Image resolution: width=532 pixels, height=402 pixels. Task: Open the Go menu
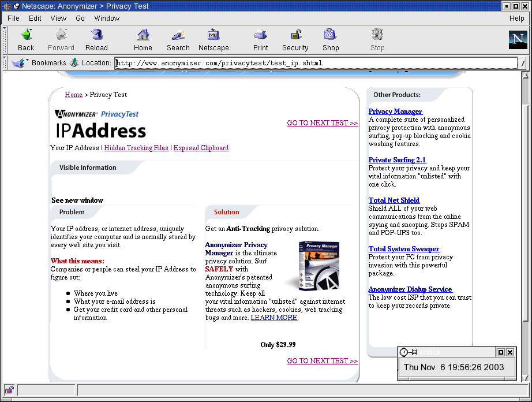pos(80,18)
